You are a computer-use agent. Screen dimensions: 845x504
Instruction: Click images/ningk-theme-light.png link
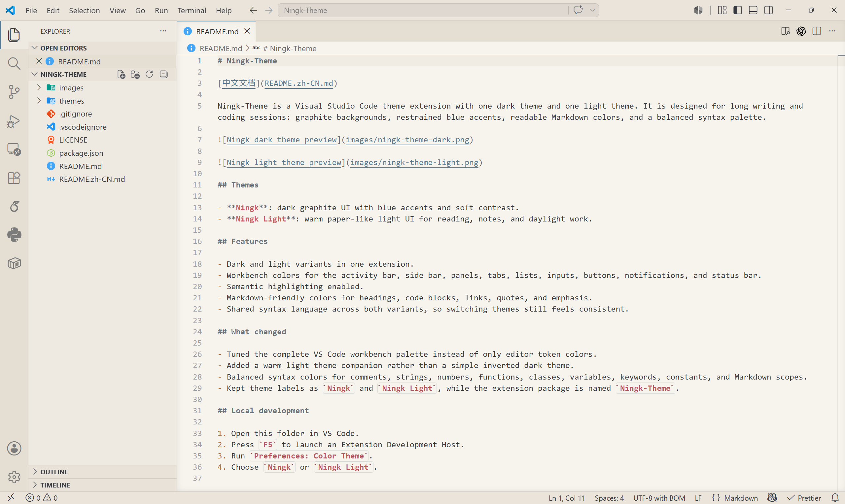pos(414,162)
